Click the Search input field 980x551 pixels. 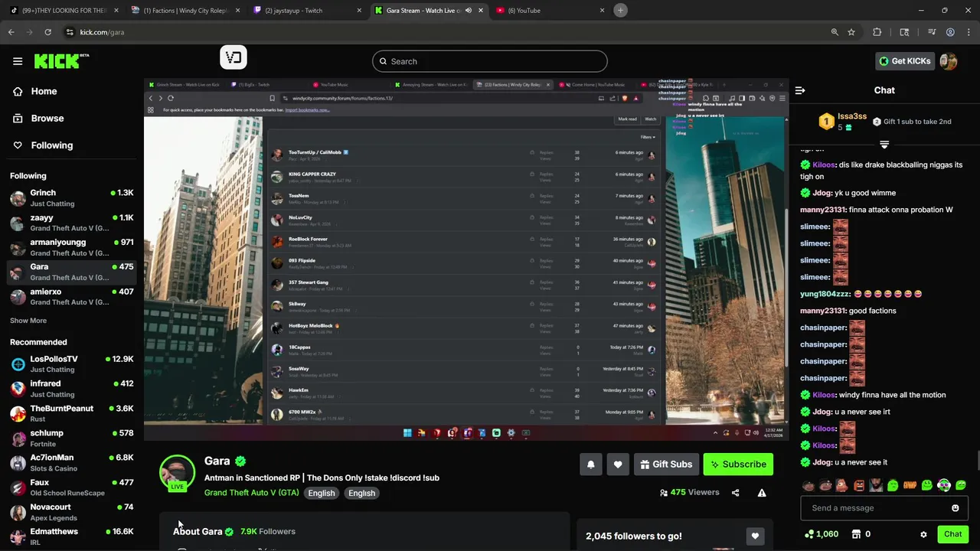click(490, 61)
